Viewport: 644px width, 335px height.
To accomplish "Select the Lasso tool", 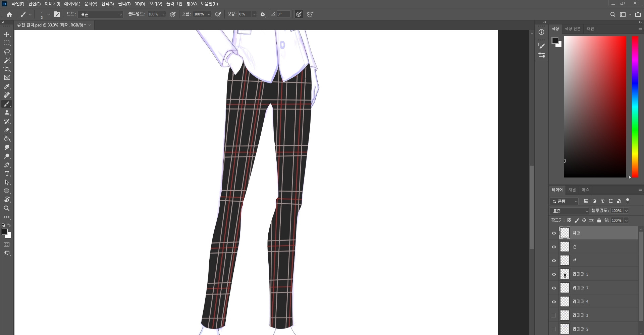I will click(7, 52).
